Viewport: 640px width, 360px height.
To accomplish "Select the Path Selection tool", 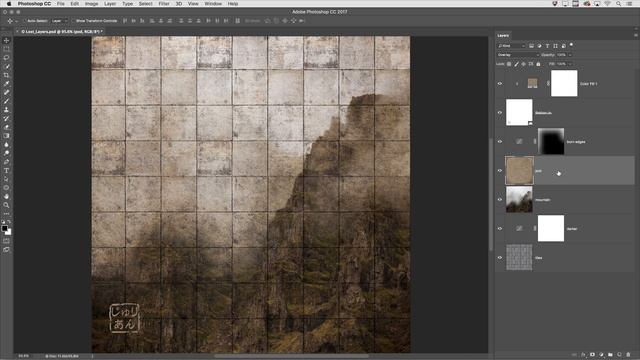I will [x=6, y=179].
